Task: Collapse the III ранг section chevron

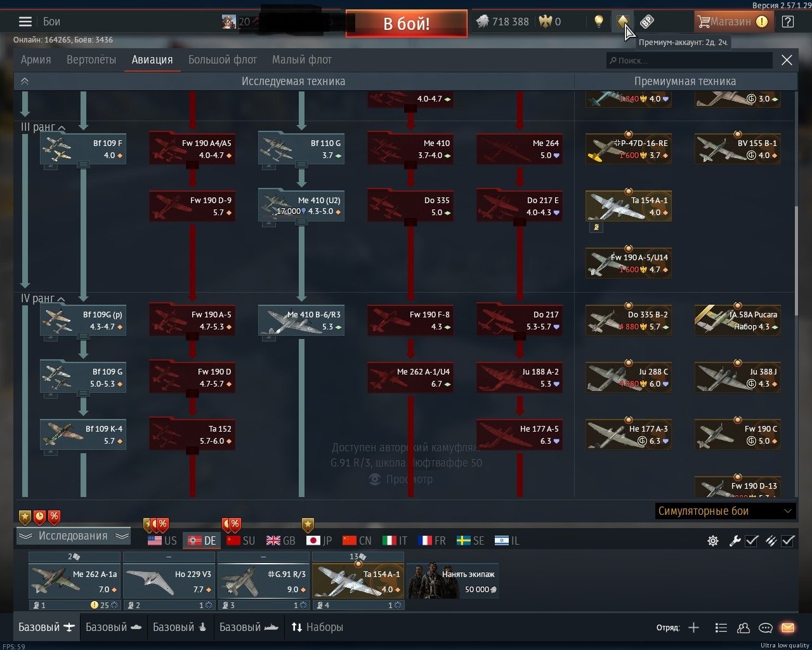Action: [62, 128]
